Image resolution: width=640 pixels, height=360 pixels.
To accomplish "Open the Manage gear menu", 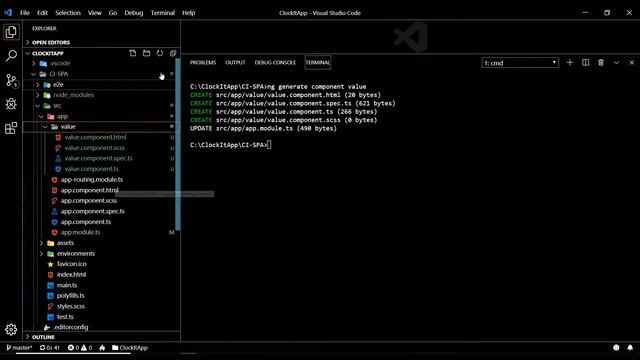I will click(11, 329).
